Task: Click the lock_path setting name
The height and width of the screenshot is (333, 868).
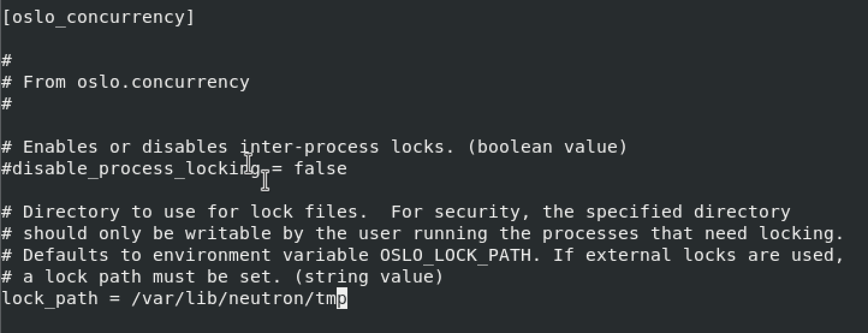Action: click(50, 299)
